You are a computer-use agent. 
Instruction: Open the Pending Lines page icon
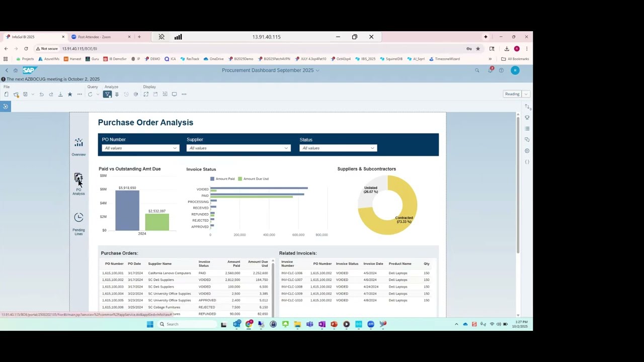pos(78,217)
